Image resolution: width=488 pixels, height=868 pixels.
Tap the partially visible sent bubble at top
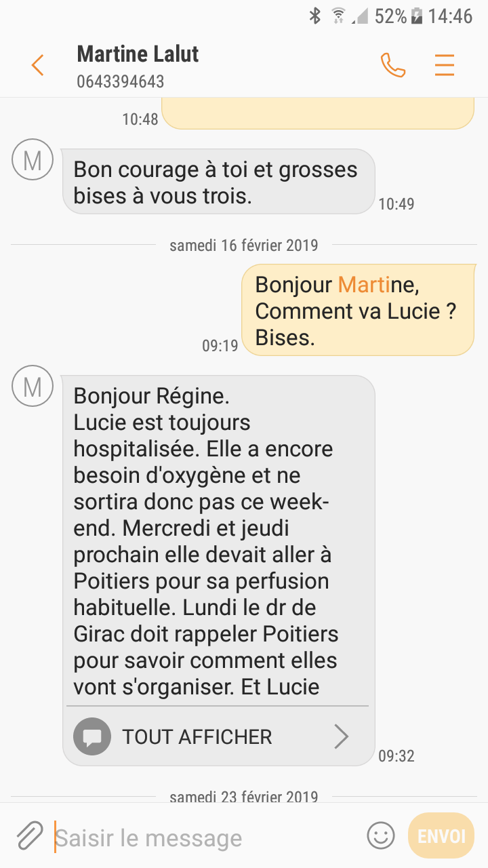coord(317,113)
